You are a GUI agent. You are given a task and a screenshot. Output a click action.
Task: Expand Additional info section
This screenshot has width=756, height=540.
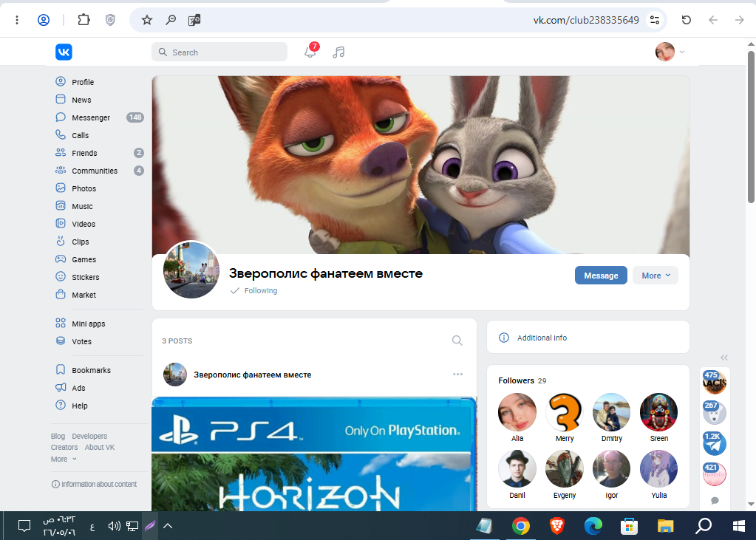pos(588,338)
